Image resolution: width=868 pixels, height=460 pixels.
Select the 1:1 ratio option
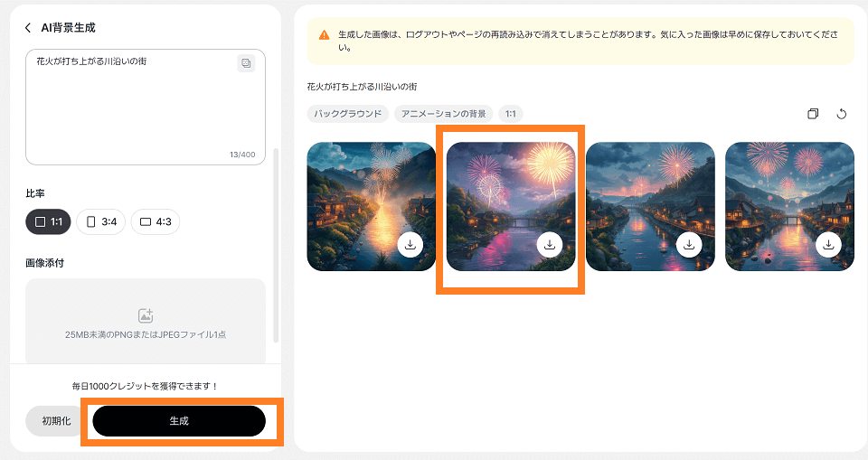click(48, 221)
